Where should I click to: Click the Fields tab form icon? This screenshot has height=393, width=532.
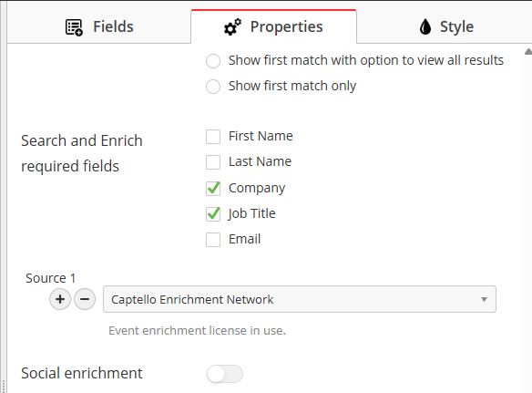click(74, 27)
